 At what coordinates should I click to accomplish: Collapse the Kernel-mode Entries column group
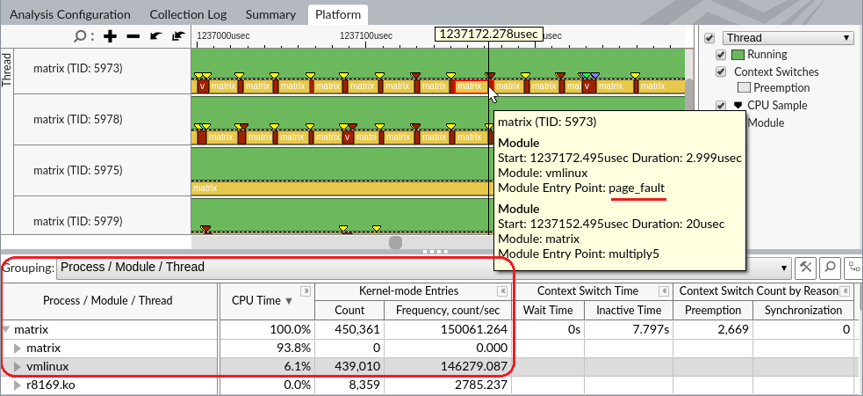(502, 291)
